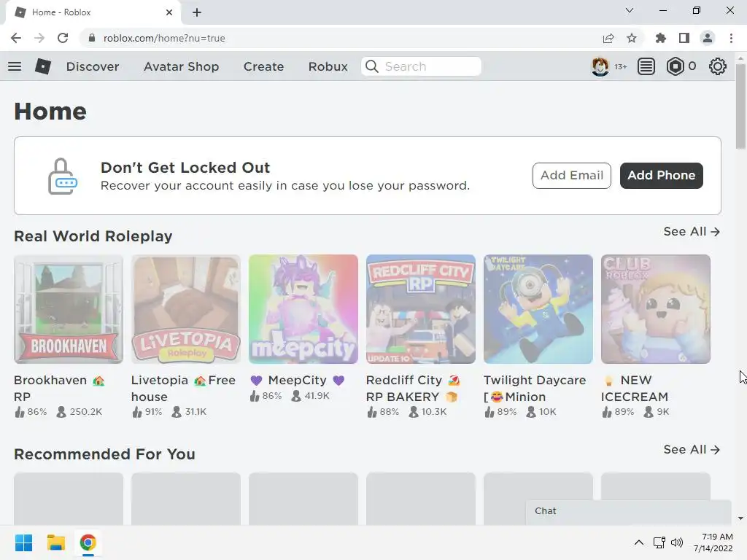Open the Robux menu item
The height and width of the screenshot is (560, 747).
pos(328,66)
